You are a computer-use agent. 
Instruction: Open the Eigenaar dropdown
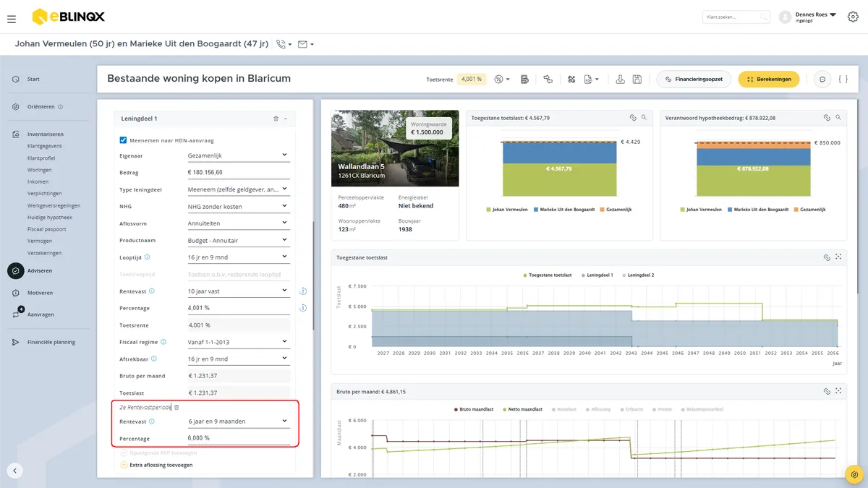tap(237, 155)
